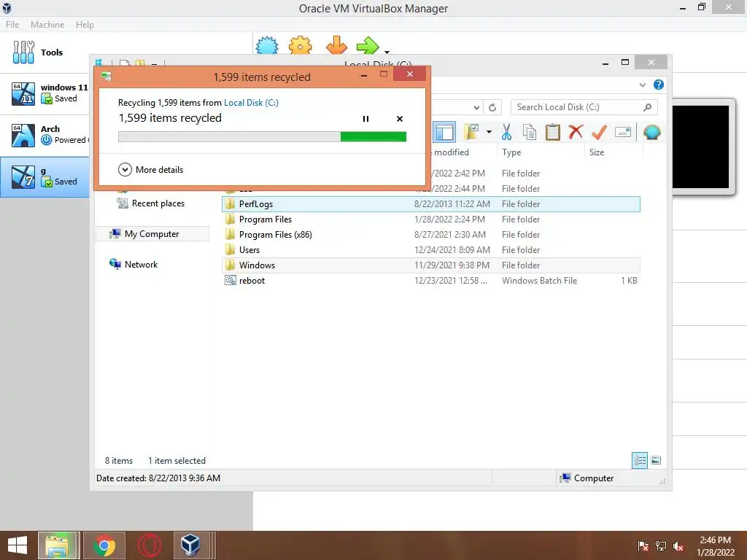747x560 pixels.
Task: Expand the ribbon chevron in Explorer window
Action: click(642, 85)
